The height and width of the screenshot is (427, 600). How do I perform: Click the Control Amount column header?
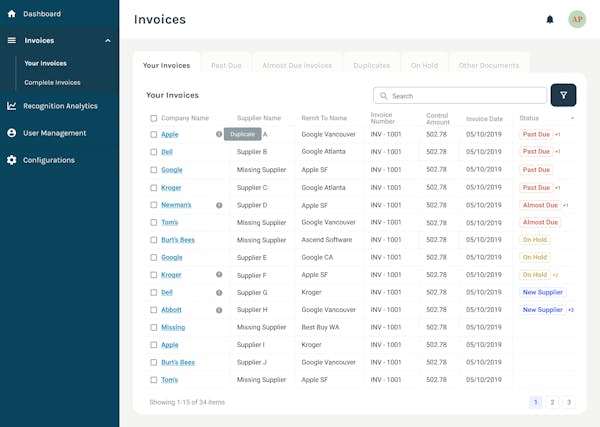point(438,119)
